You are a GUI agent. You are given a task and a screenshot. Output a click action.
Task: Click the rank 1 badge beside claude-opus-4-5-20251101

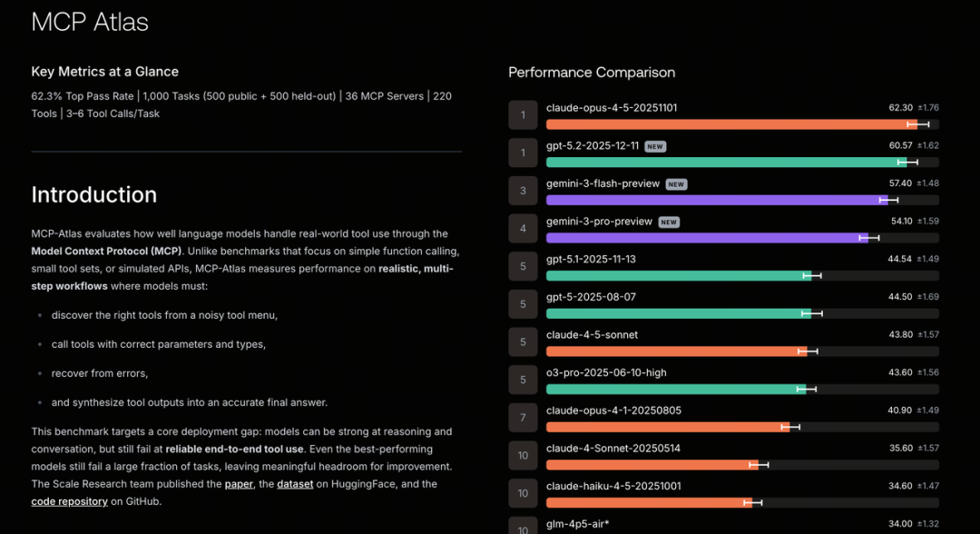[x=523, y=115]
